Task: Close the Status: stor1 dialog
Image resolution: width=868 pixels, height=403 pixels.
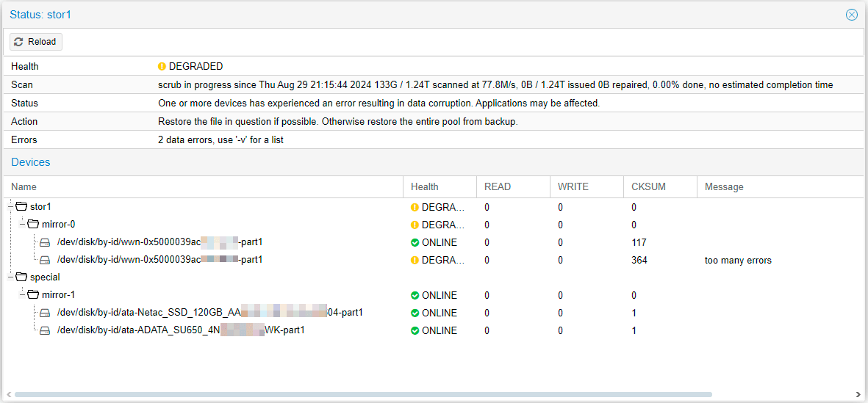Action: tap(852, 15)
